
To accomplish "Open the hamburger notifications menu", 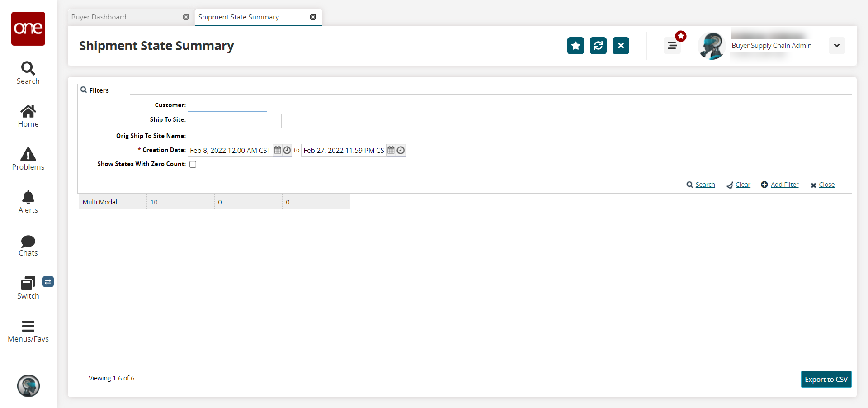I will 672,46.
